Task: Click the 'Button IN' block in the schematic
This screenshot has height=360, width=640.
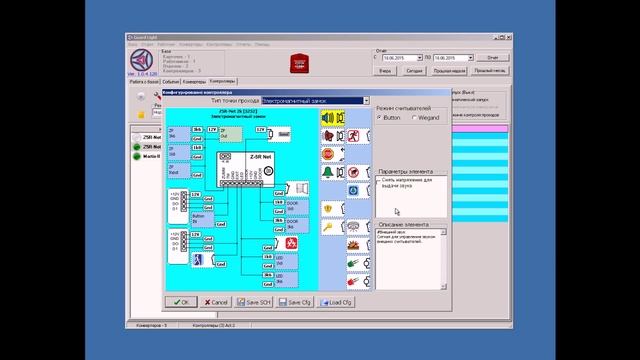Action: pos(202,219)
